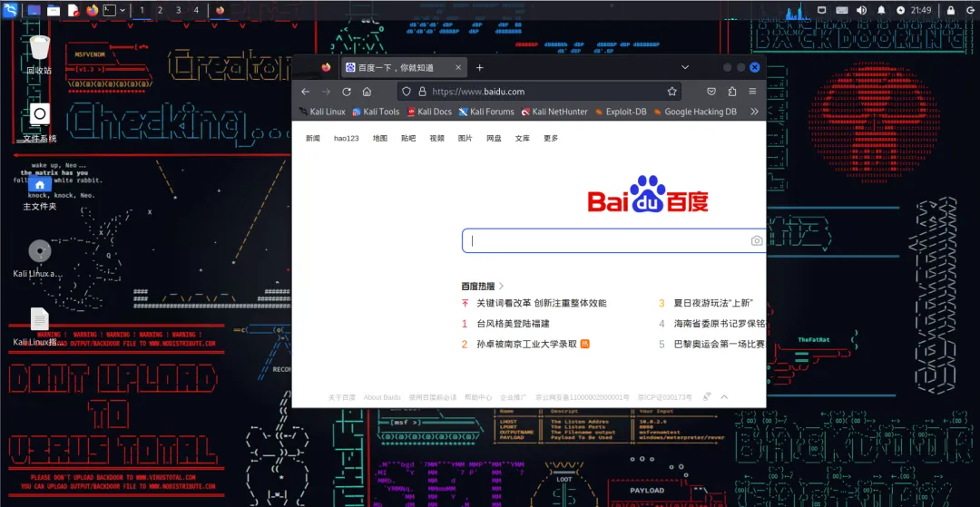This screenshot has width=980, height=507.
Task: Open the Firefox hamburger menu
Action: click(x=752, y=92)
